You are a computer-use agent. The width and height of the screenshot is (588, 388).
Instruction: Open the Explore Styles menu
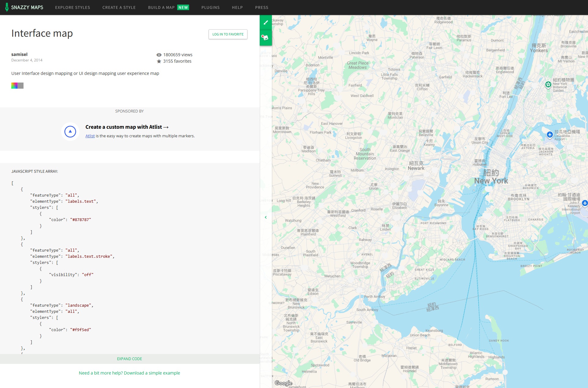click(x=72, y=7)
